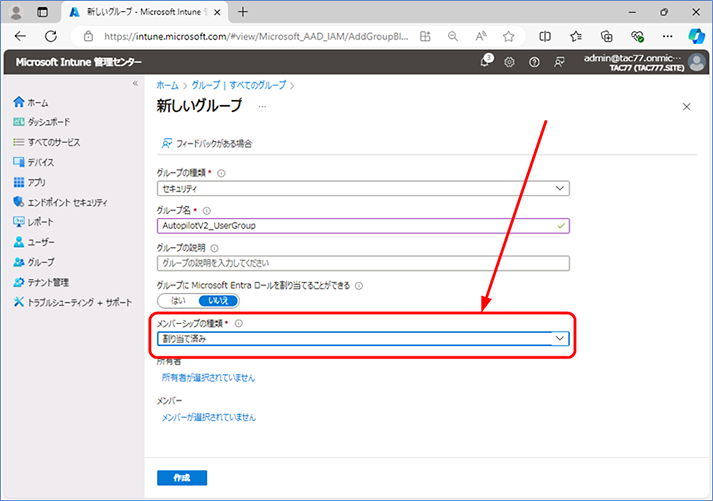Click the feedback icon in header bar
Viewport: 713px width, 501px height.
559,62
